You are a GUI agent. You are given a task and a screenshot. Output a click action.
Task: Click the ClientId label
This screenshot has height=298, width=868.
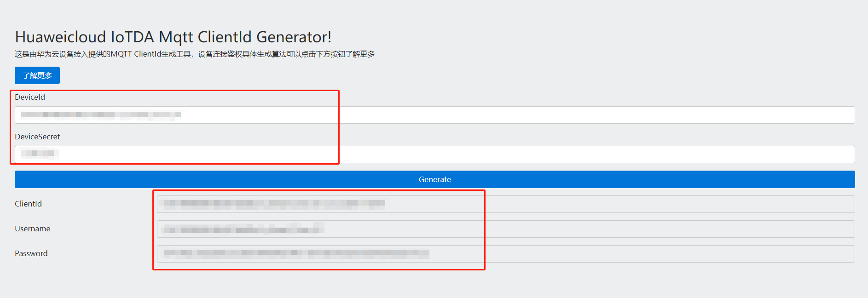[28, 204]
